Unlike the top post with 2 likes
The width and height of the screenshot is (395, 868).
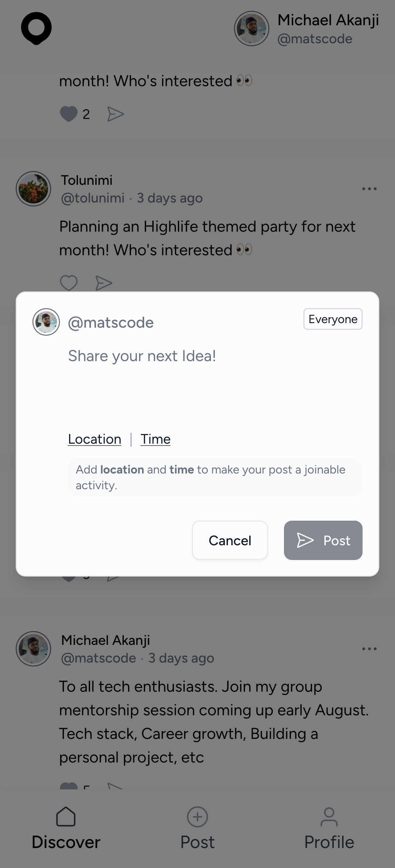[69, 114]
